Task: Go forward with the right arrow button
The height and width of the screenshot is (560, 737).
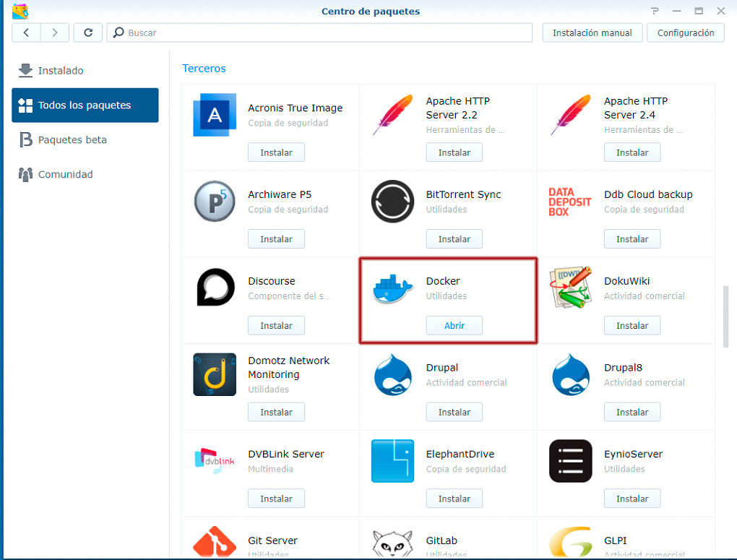Action: [55, 33]
